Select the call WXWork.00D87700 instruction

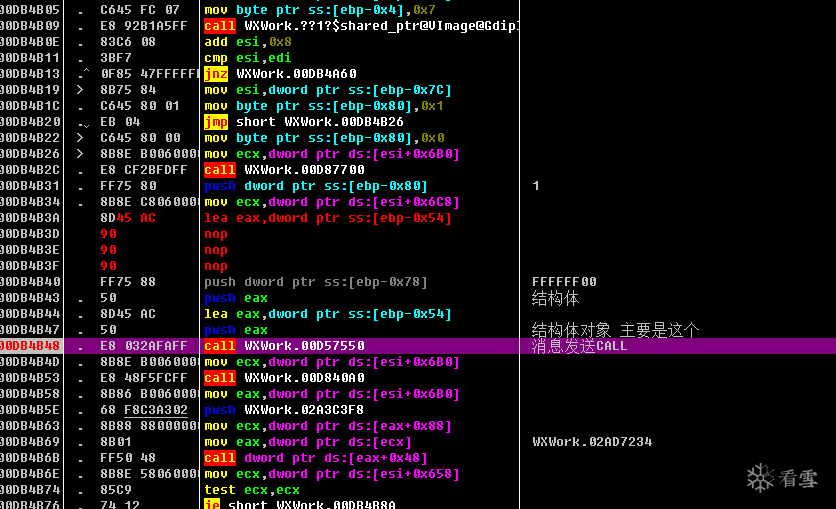[x=284, y=170]
